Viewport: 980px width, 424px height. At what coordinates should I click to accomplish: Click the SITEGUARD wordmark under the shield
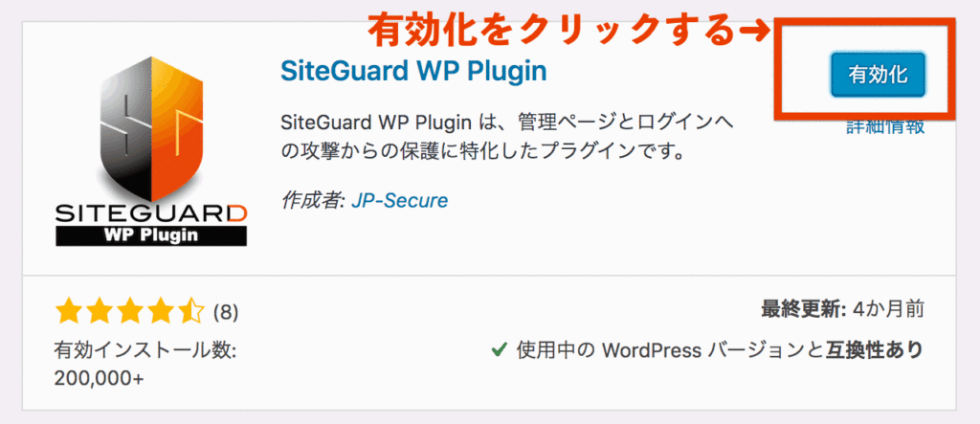tap(151, 215)
